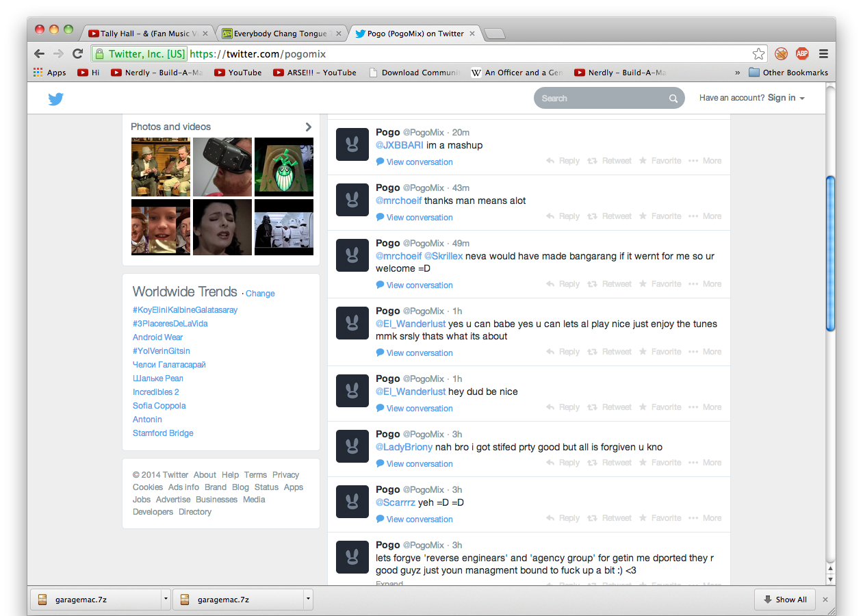Go back with the browser back arrow
Image resolution: width=863 pixels, height=616 pixels.
click(40, 54)
